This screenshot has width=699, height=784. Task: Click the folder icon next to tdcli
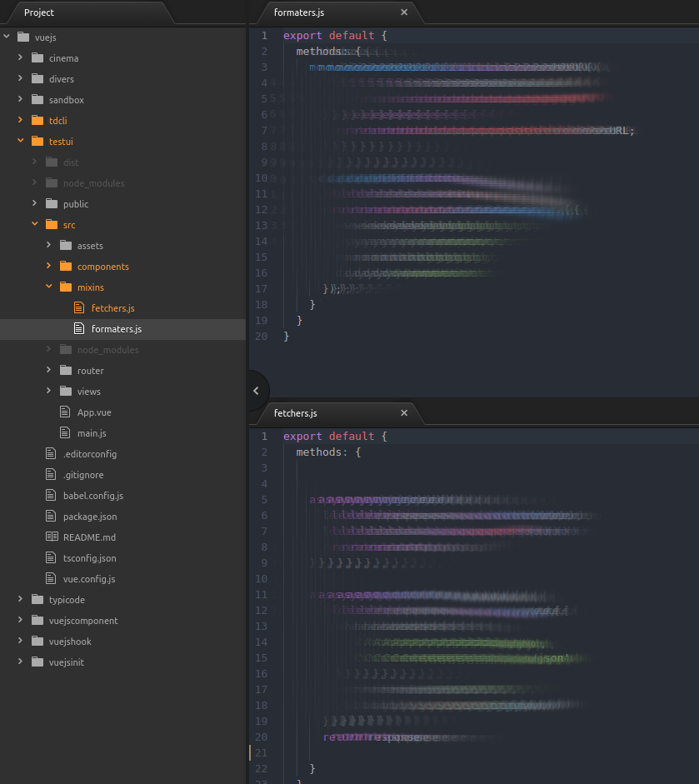click(x=37, y=121)
